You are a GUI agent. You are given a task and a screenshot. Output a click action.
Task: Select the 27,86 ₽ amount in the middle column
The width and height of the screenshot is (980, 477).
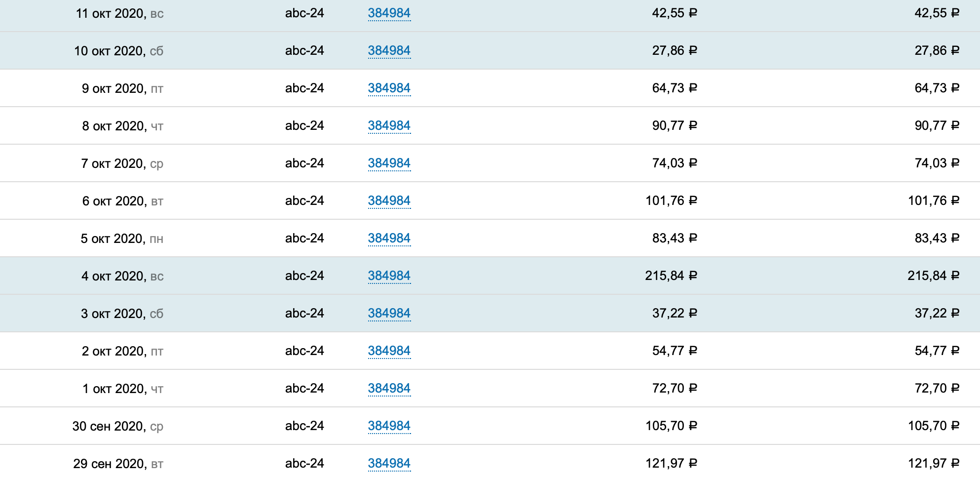[x=675, y=50]
